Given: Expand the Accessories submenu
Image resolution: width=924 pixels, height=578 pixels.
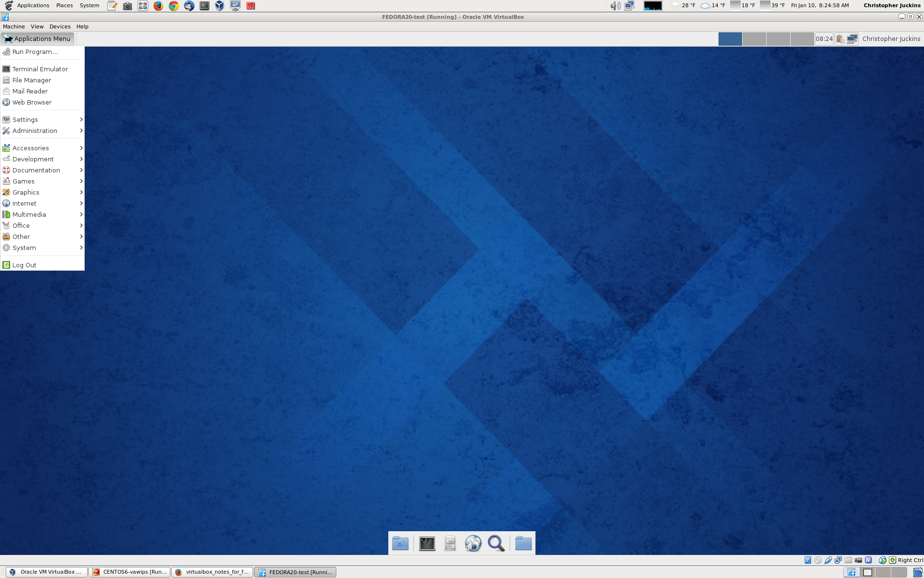Looking at the screenshot, I should click(x=42, y=148).
